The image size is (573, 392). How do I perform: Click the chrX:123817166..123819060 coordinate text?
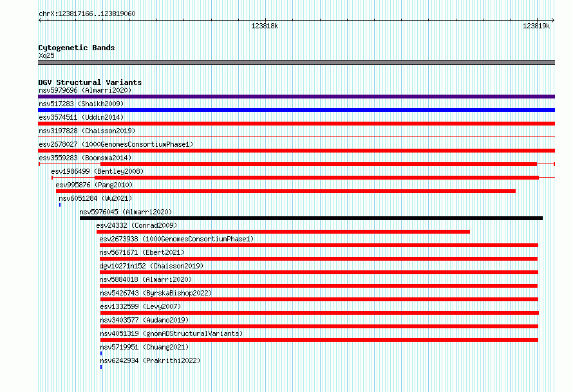[x=87, y=14]
